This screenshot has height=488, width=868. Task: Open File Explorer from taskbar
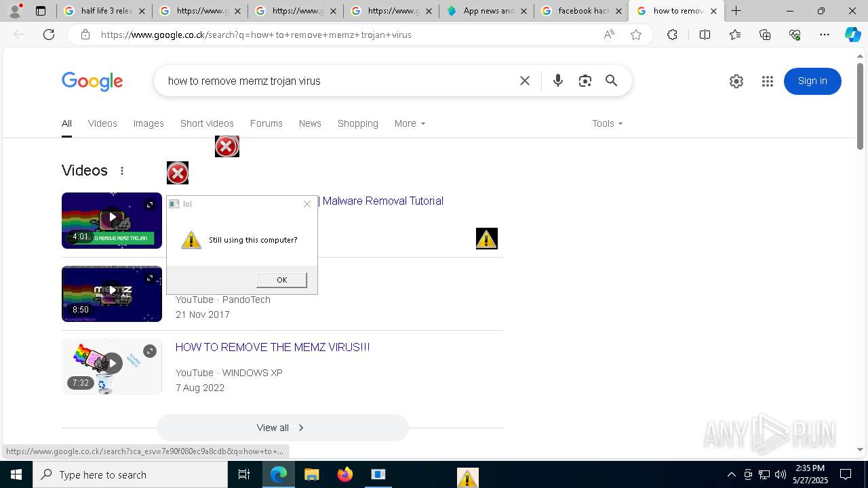click(312, 474)
